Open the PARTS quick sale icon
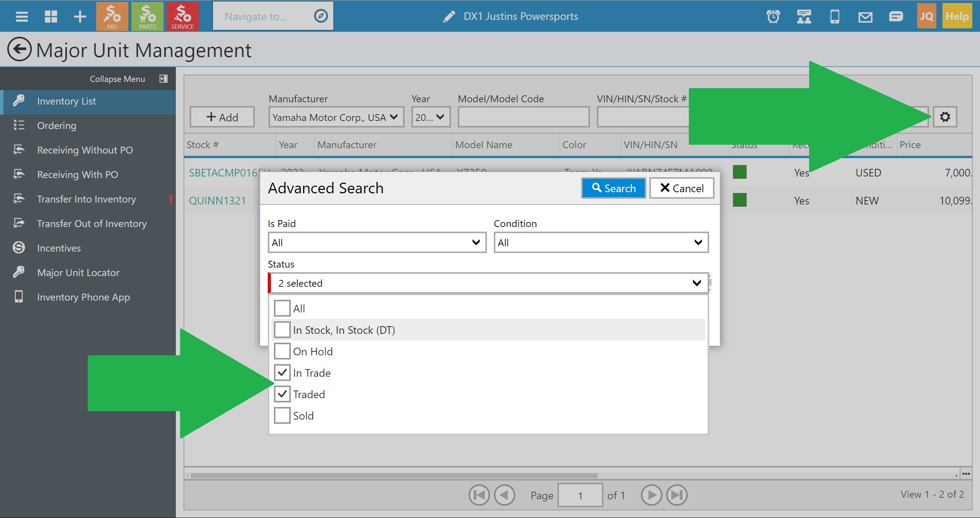Image resolution: width=980 pixels, height=518 pixels. (147, 16)
